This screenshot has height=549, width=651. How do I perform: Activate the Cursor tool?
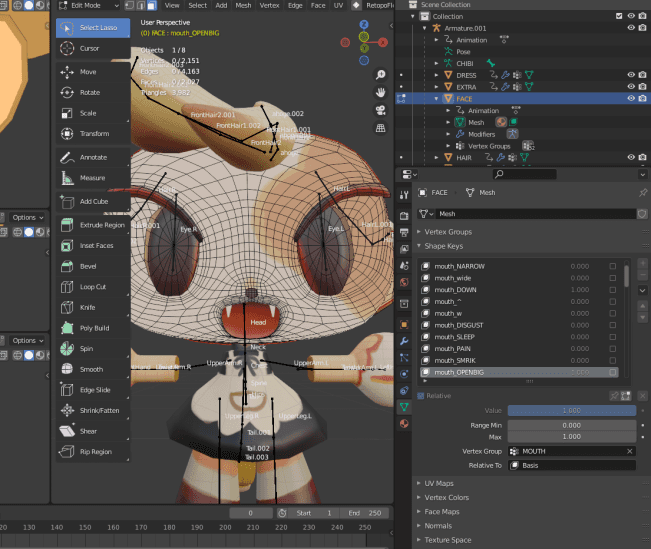(x=93, y=49)
